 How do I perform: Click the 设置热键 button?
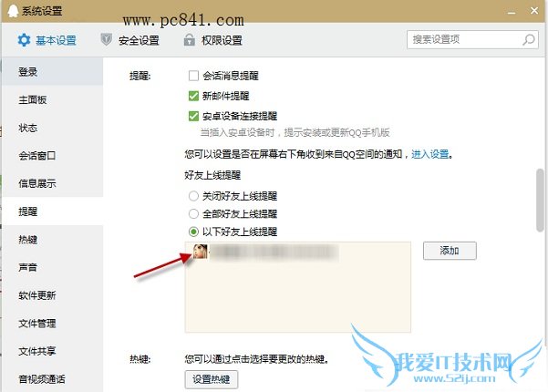(x=212, y=379)
